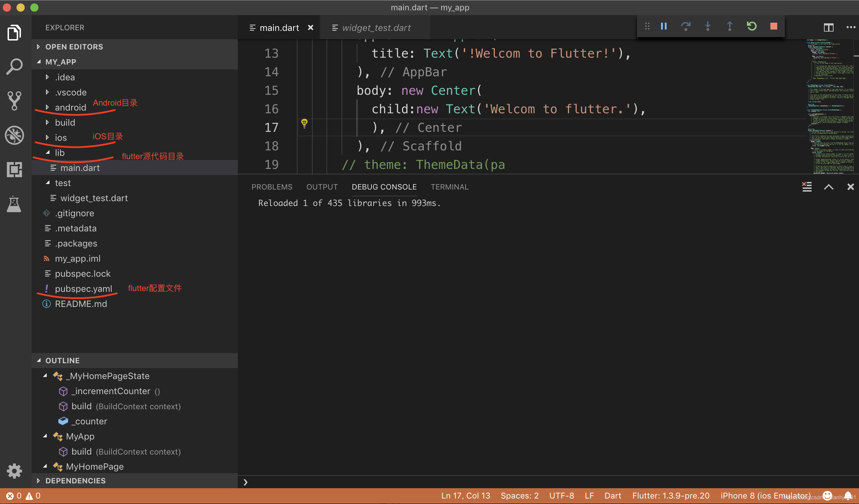Image resolution: width=859 pixels, height=504 pixels.
Task: Open the Search view in activity bar
Action: tap(14, 66)
